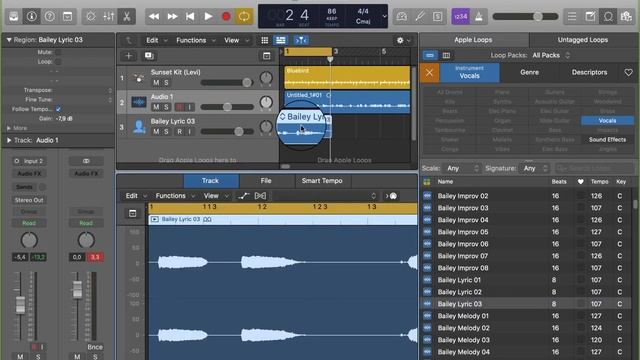
Task: Toggle the favorites heart filter
Action: [629, 72]
